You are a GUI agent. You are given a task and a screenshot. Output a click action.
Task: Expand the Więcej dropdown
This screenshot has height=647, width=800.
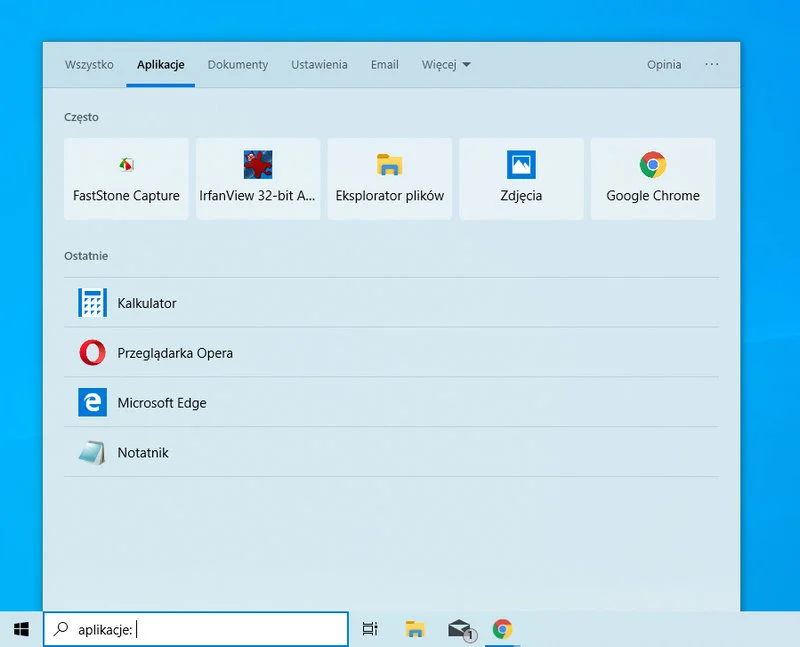(446, 64)
